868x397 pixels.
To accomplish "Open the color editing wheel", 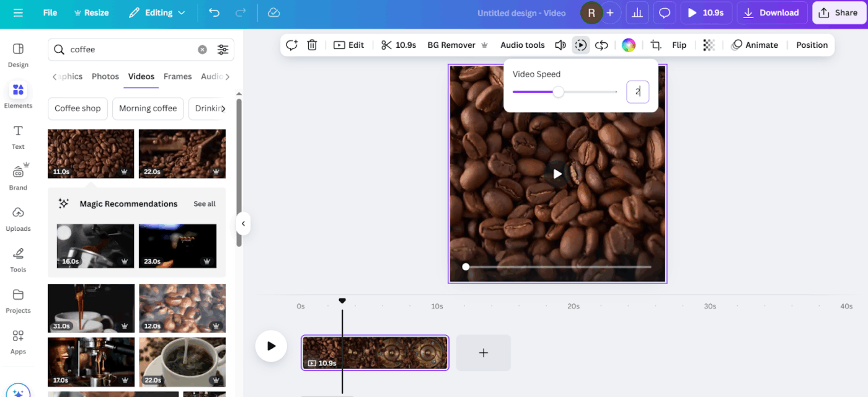I will click(628, 45).
